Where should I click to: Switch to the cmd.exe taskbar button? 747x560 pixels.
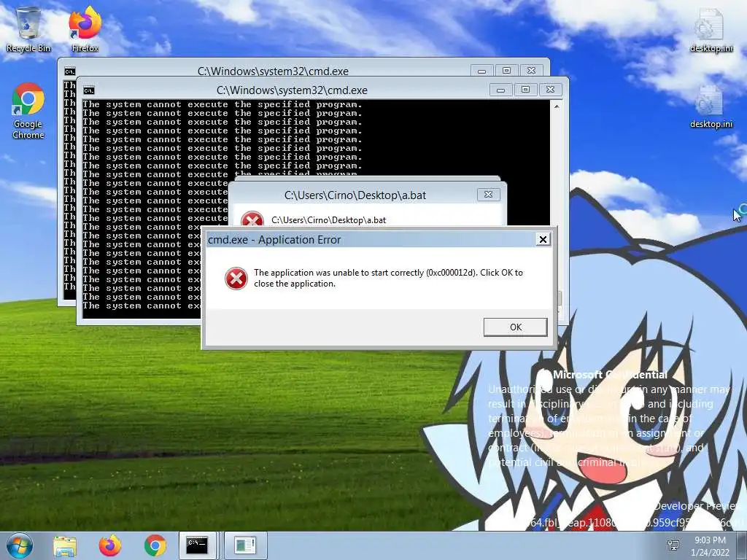(198, 545)
